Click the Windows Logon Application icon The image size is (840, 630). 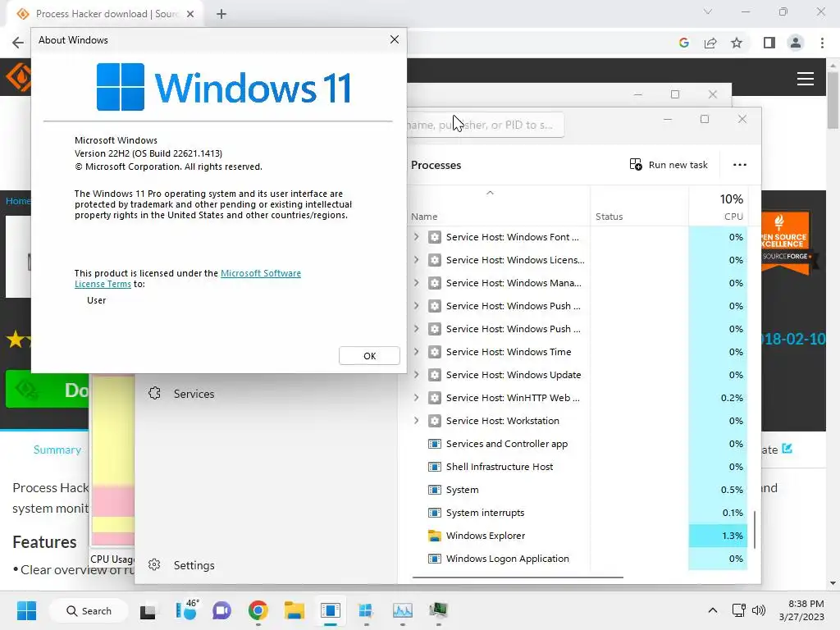pyautogui.click(x=435, y=559)
